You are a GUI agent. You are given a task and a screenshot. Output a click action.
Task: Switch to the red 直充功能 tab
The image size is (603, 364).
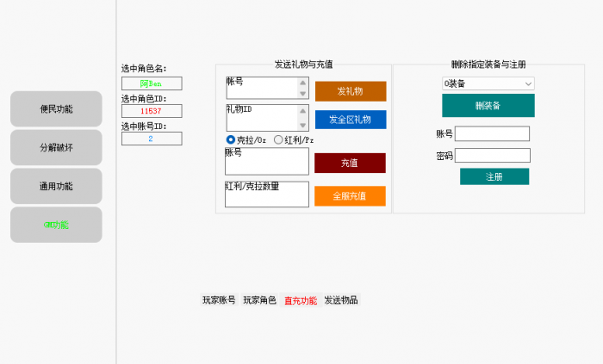click(301, 300)
